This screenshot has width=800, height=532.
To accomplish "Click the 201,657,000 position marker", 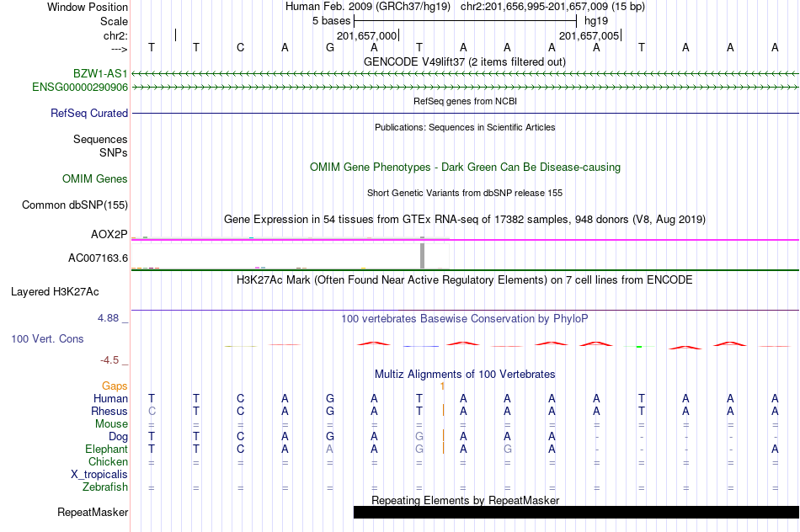I will [x=367, y=35].
